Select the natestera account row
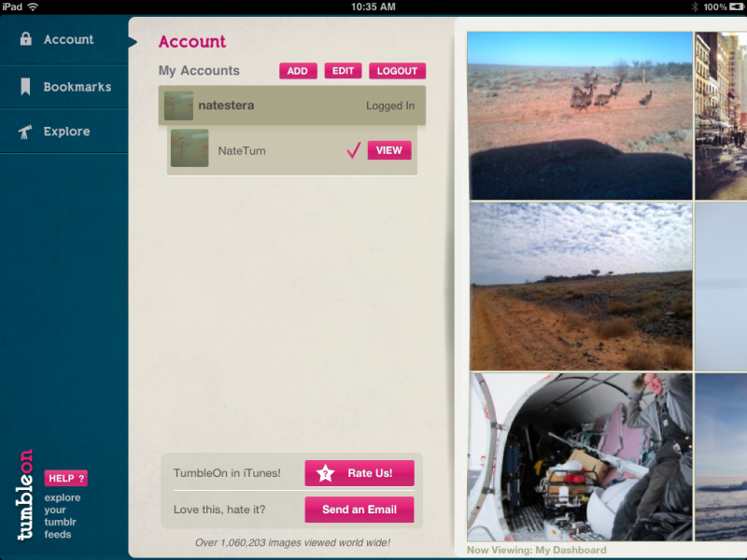This screenshot has width=747, height=560. (x=292, y=105)
